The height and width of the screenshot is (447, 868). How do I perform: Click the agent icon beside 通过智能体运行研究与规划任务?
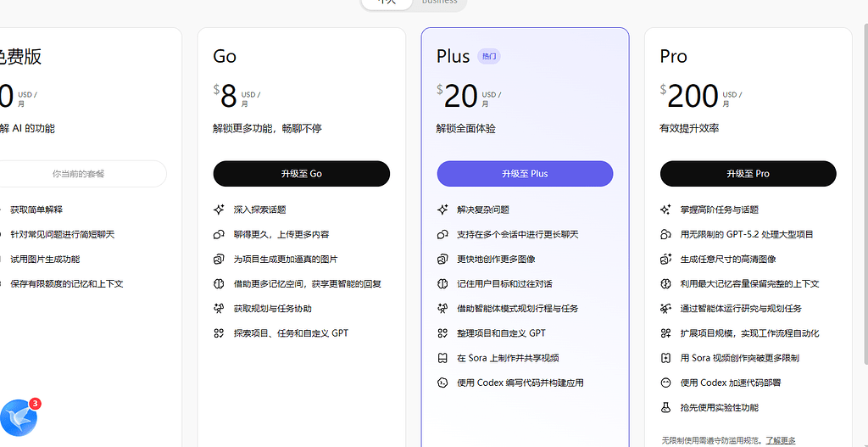[665, 309]
